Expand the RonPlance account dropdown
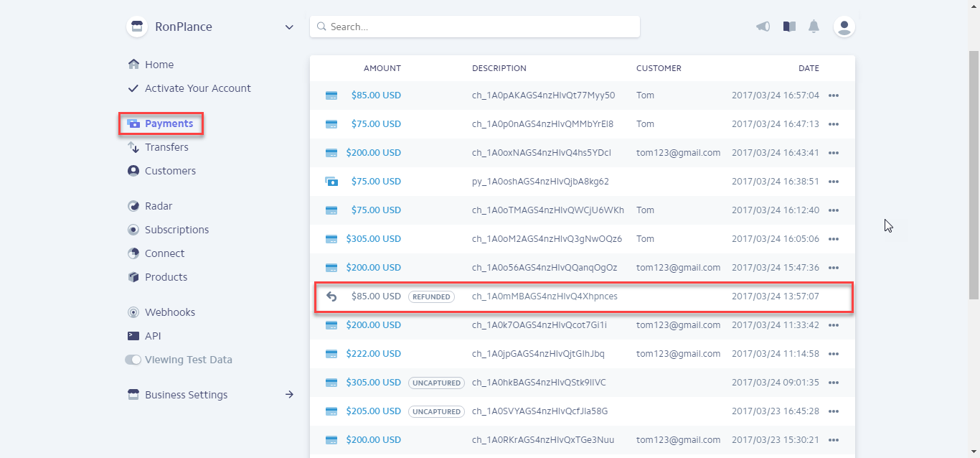Image resolution: width=980 pixels, height=458 pixels. tap(289, 27)
